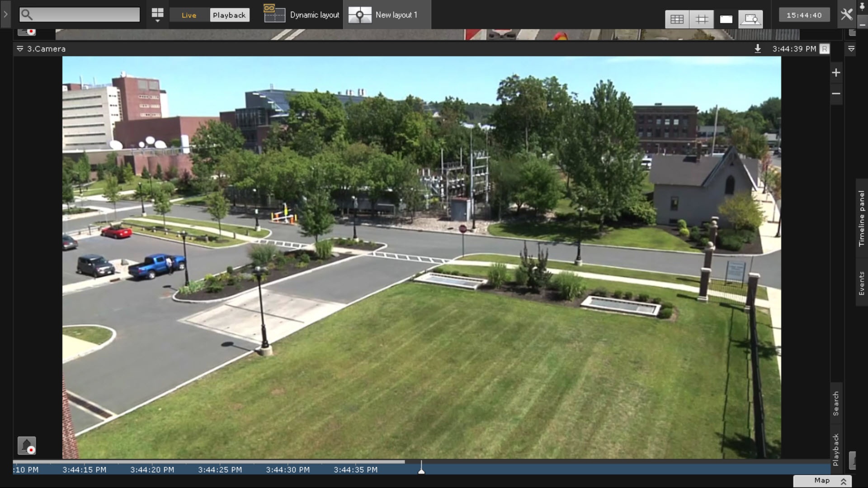Zoom in with the plus icon
Screen dimensions: 868x488
(x=836, y=73)
